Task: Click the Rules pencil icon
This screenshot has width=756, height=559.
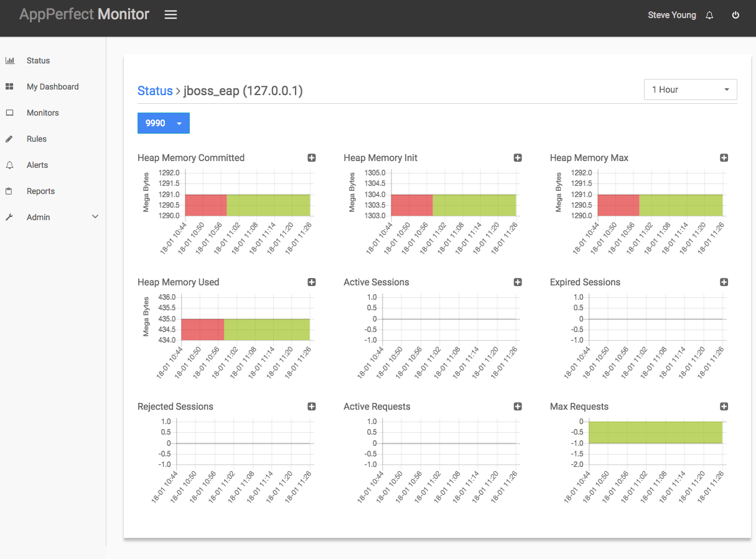Action: pyautogui.click(x=9, y=139)
